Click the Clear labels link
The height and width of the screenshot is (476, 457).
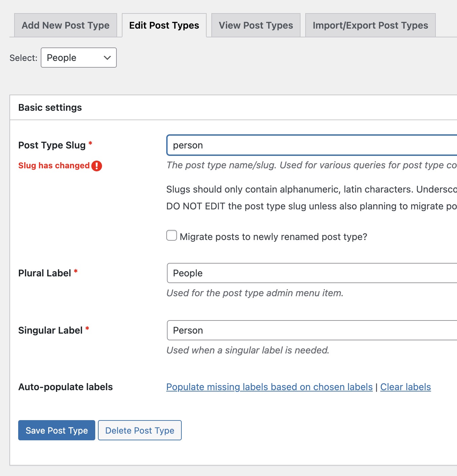(x=406, y=387)
